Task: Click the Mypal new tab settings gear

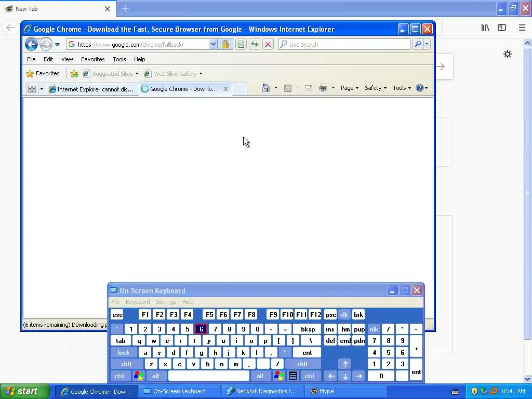Action: pos(507,54)
